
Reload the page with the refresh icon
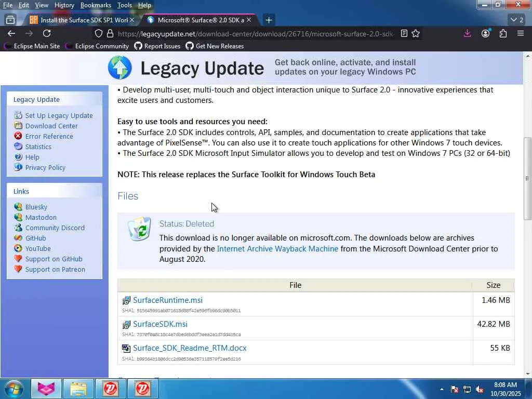(x=46, y=33)
